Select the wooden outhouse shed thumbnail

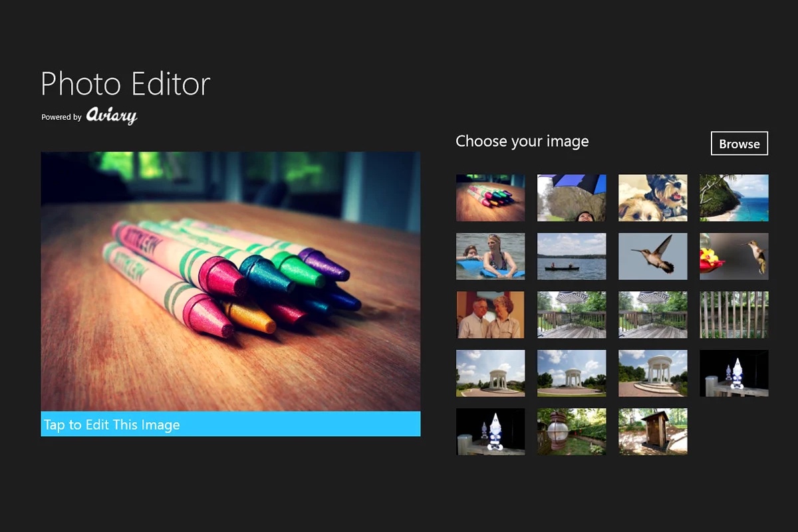652,432
